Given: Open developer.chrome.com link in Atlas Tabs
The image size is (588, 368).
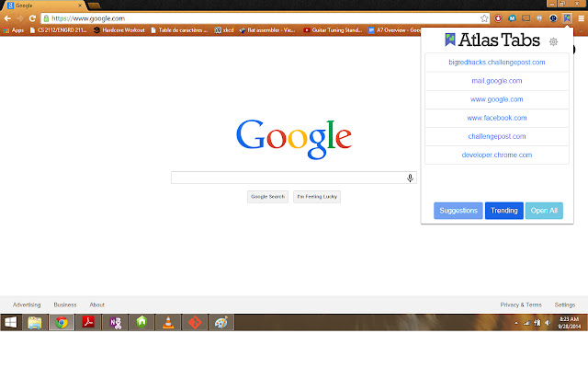Looking at the screenshot, I should 497,155.
